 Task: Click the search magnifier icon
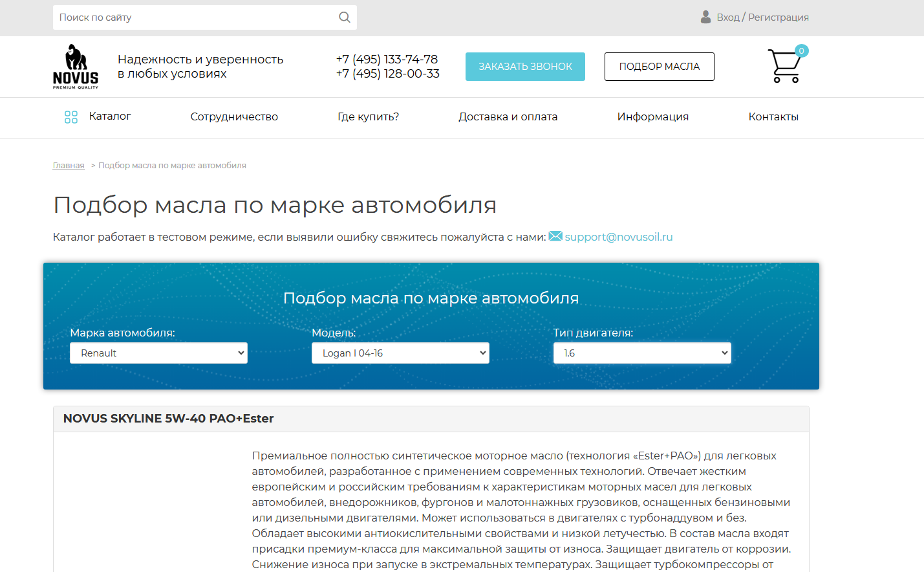tap(345, 17)
